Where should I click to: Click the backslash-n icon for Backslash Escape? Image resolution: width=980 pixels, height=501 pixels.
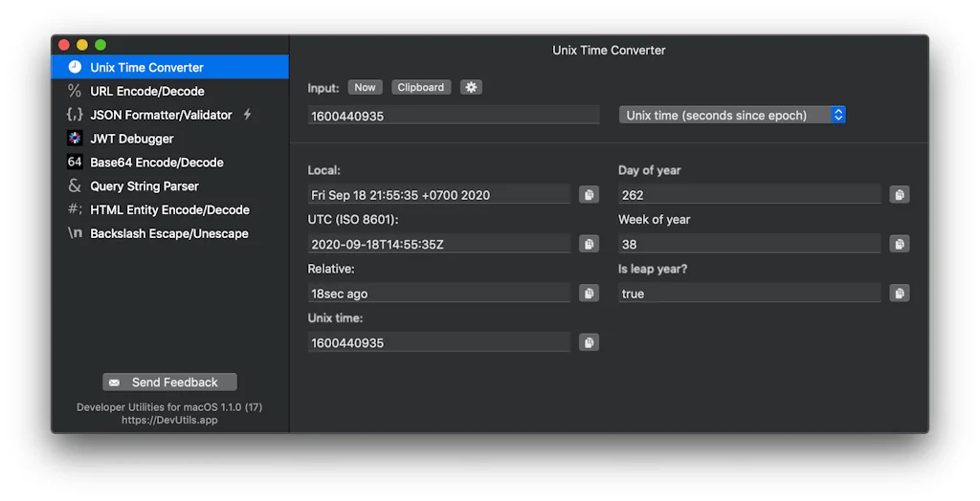[x=75, y=233]
